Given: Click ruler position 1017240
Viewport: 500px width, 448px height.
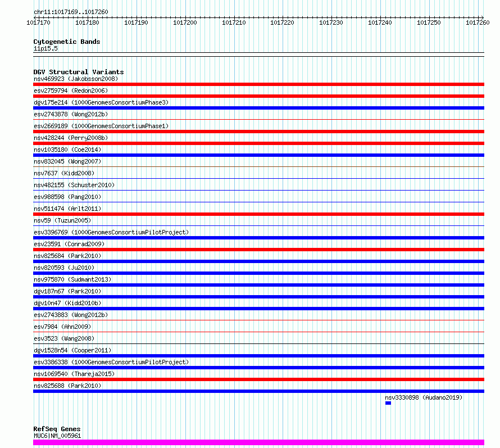Looking at the screenshot, I should click(x=380, y=22).
